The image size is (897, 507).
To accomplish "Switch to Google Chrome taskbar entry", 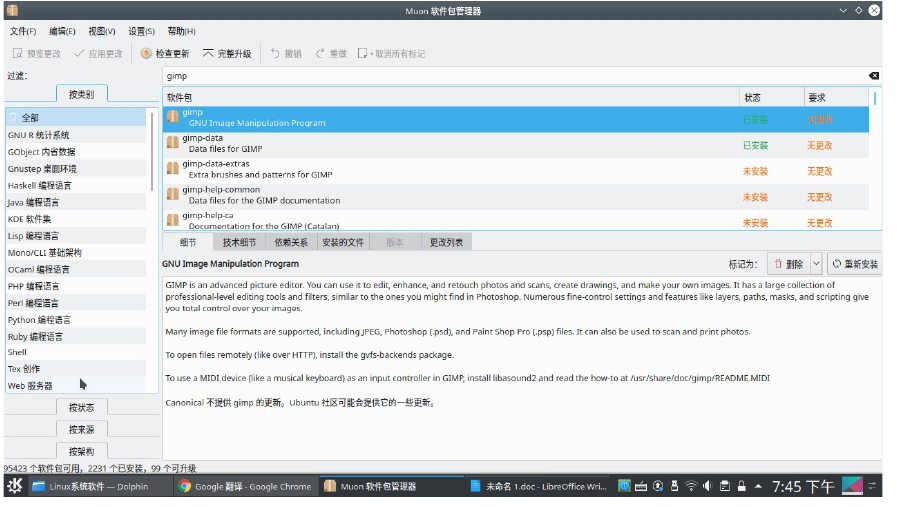I will coord(245,486).
